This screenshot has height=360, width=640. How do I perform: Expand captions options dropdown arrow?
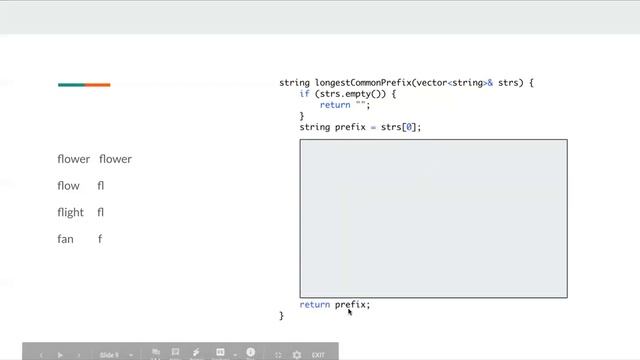[235, 355]
